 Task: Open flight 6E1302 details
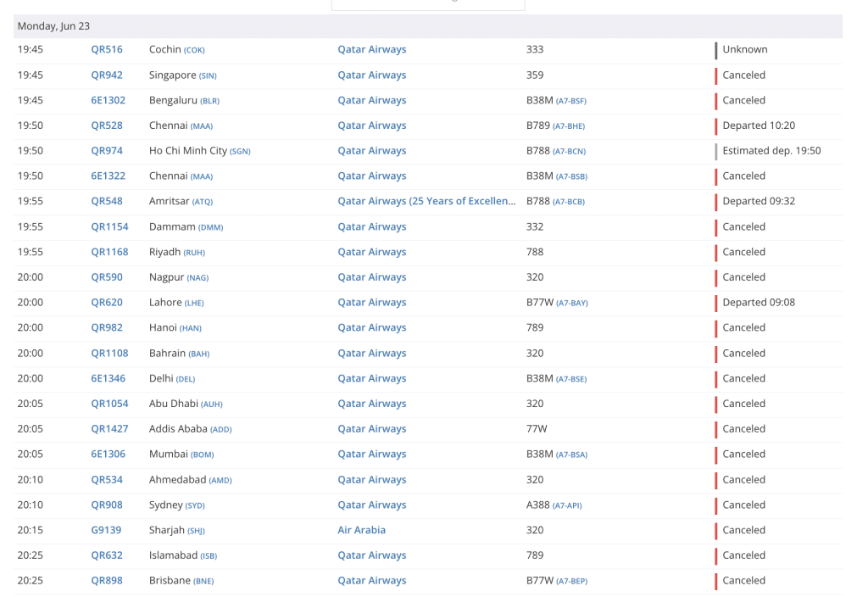[x=108, y=100]
